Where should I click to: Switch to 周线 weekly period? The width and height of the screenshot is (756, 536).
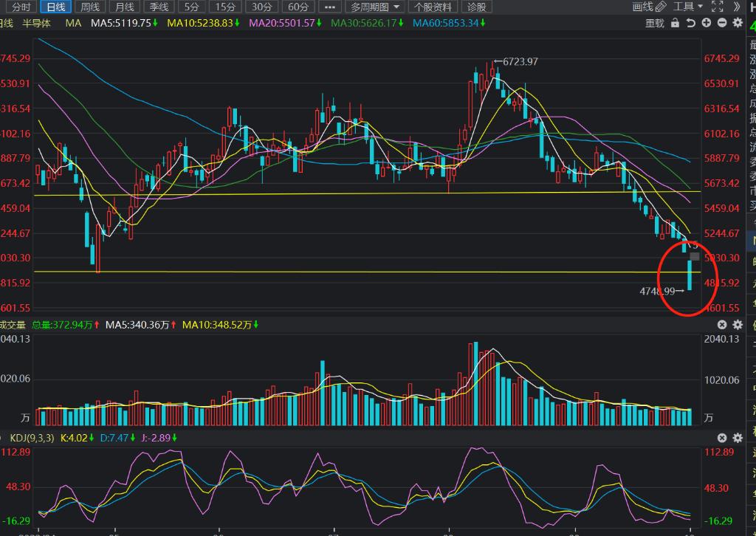point(89,7)
